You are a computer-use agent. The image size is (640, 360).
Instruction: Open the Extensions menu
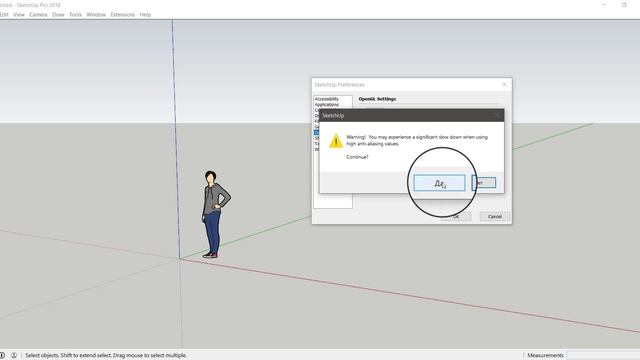(122, 15)
